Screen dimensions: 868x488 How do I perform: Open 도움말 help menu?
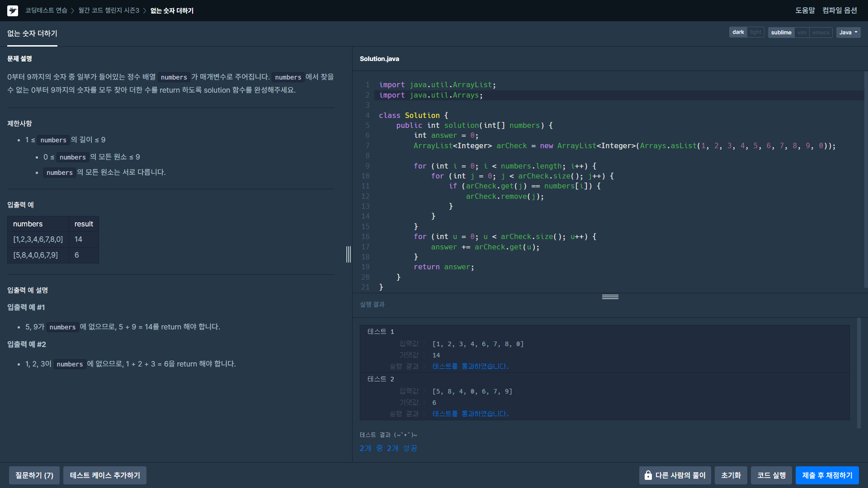(x=805, y=10)
